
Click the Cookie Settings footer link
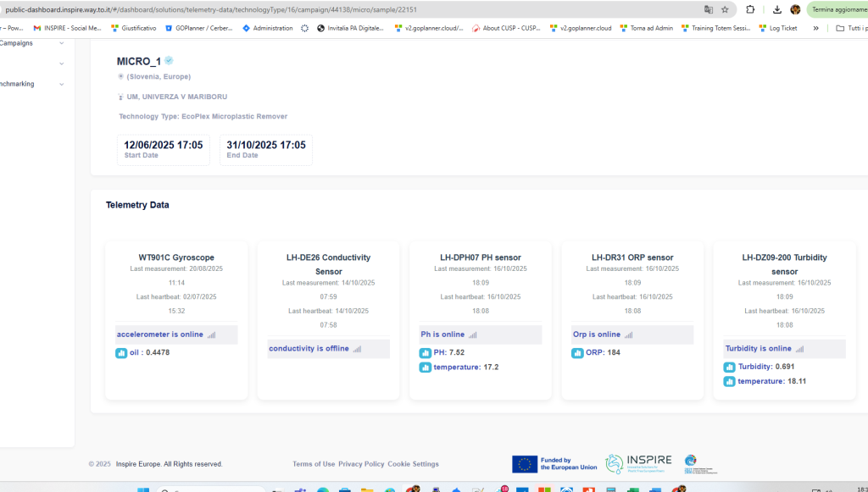click(x=414, y=464)
